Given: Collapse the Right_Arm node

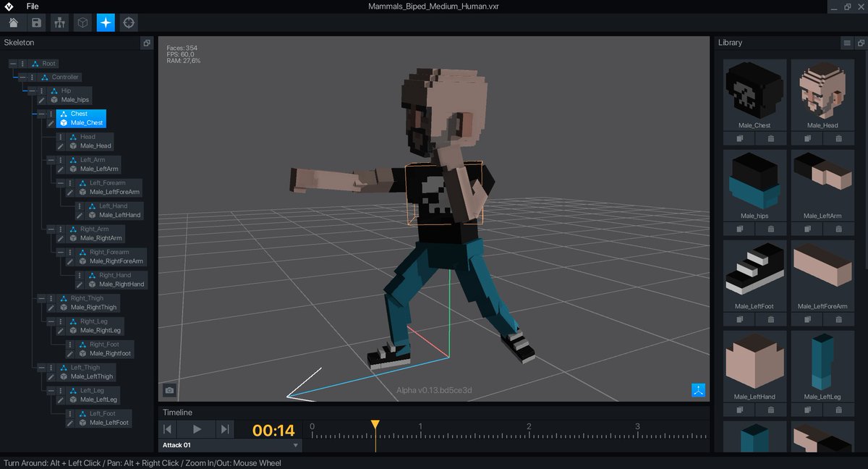Looking at the screenshot, I should pos(51,229).
